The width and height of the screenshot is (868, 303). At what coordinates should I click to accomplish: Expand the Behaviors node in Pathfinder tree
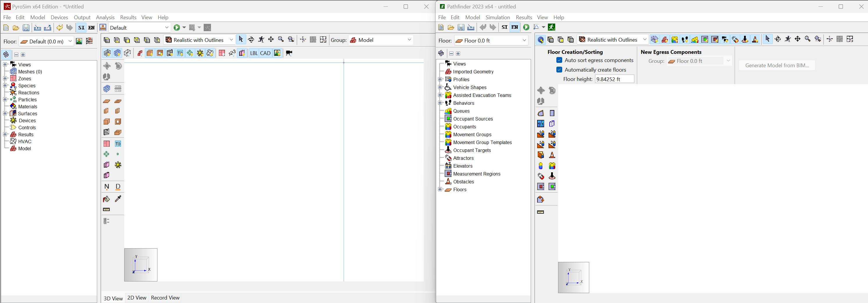(440, 103)
